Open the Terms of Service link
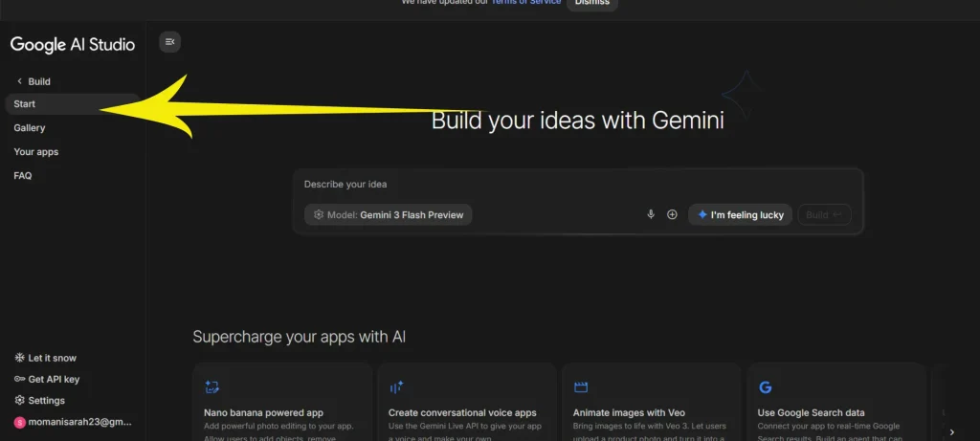980x441 pixels. click(x=525, y=3)
